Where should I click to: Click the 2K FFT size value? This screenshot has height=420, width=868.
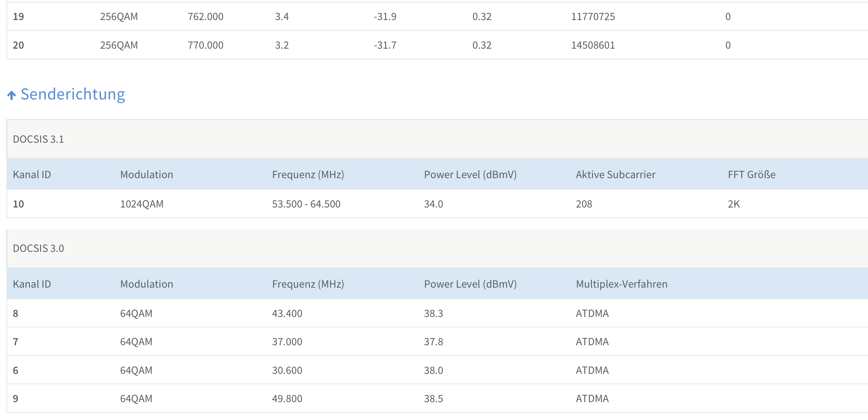coord(734,204)
